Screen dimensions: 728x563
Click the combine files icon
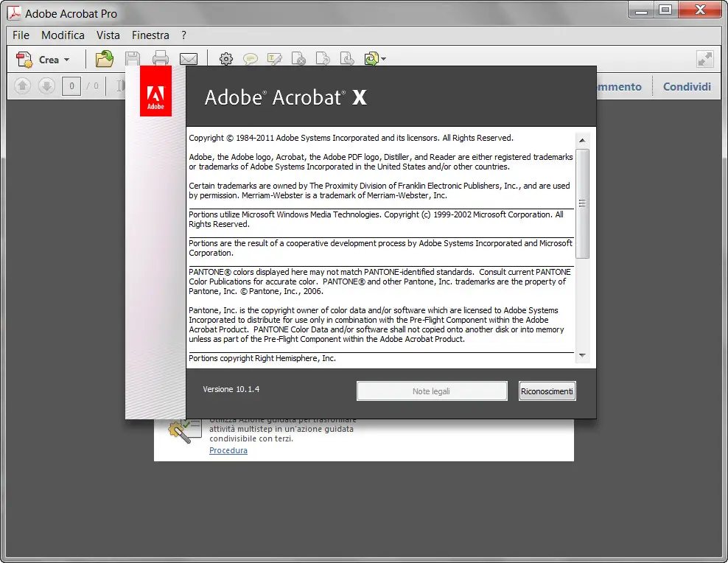point(371,59)
